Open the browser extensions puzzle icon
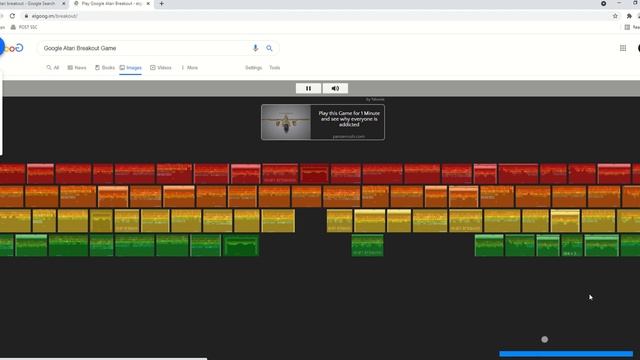 [x=629, y=16]
